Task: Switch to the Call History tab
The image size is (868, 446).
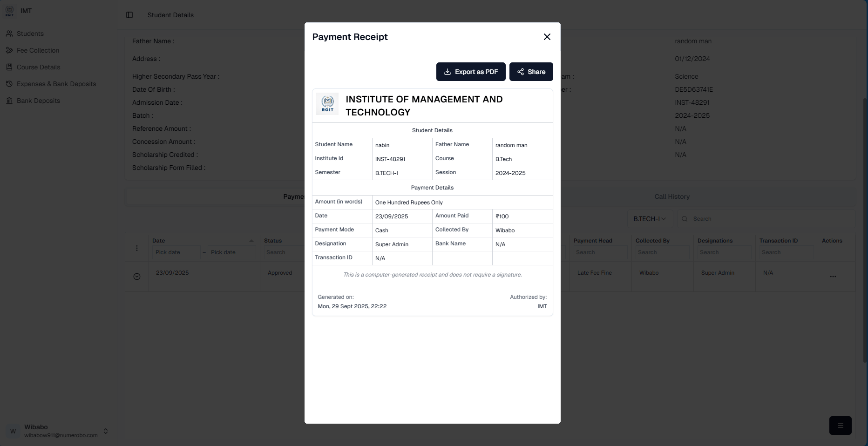Action: click(671, 196)
